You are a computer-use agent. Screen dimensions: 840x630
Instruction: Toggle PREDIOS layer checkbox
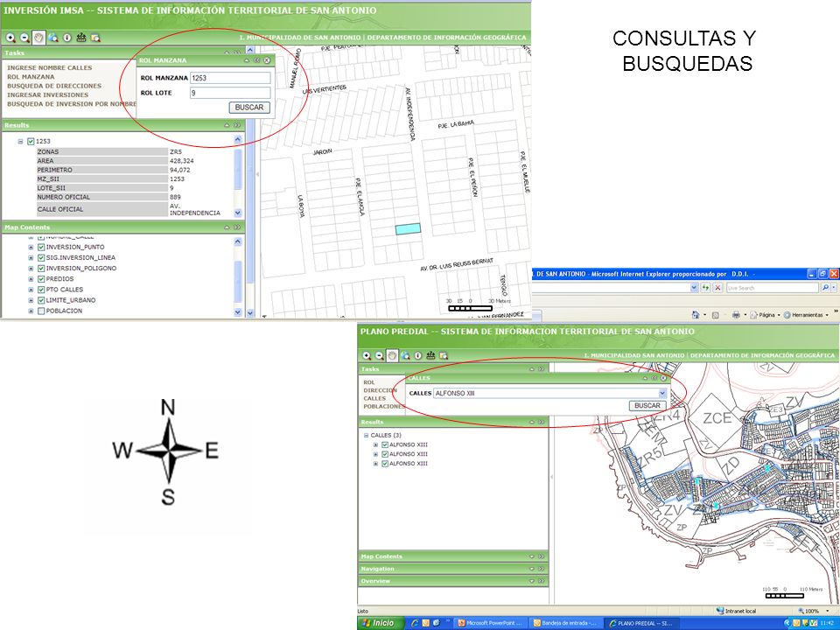point(41,279)
